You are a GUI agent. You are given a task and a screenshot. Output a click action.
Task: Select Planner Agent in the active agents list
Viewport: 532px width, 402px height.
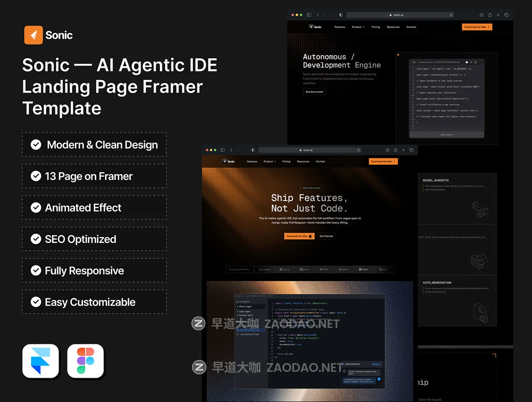246,307
